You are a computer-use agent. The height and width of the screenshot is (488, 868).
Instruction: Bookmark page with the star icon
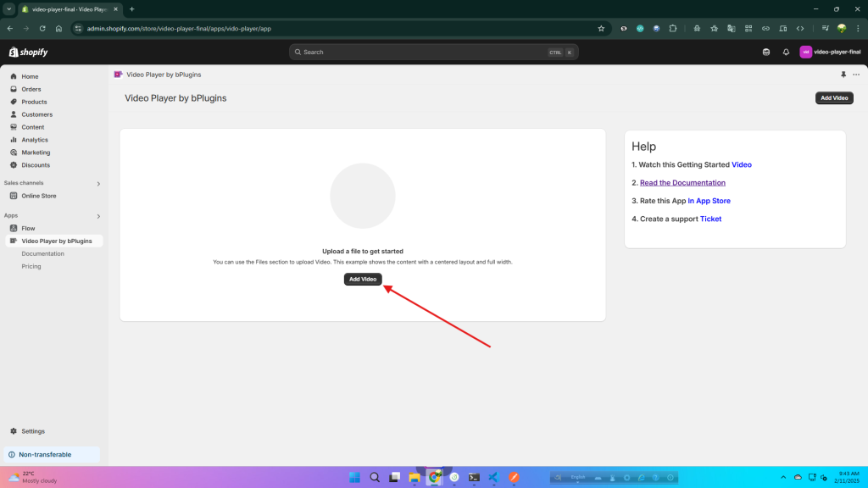pos(601,28)
